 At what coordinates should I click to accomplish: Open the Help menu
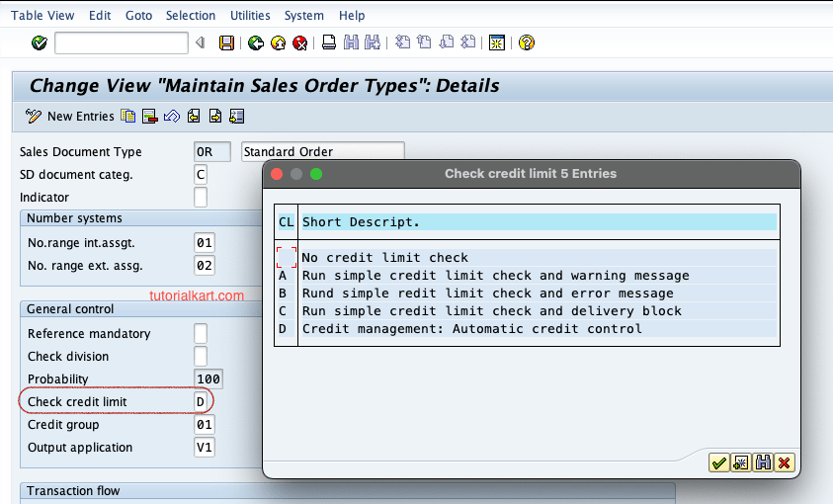pos(352,16)
